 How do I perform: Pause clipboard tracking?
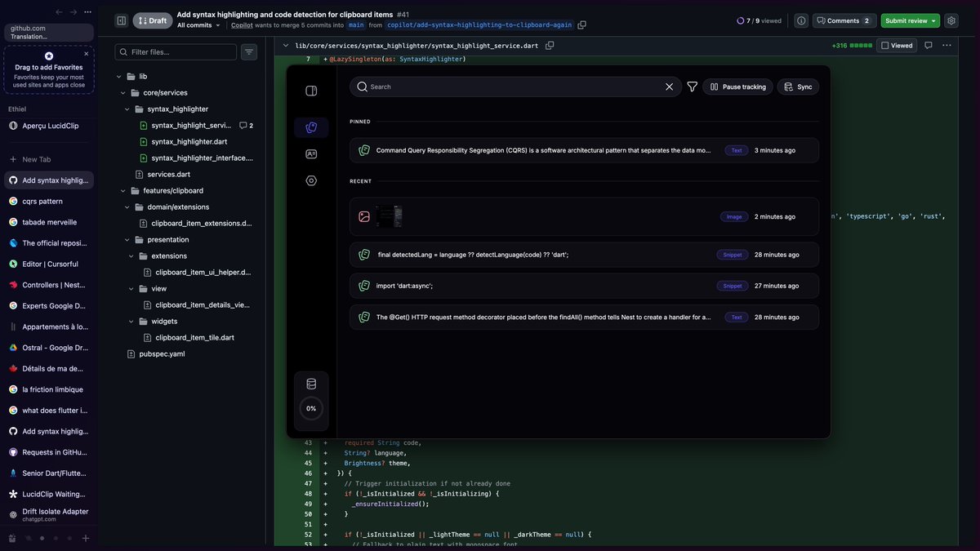point(738,87)
